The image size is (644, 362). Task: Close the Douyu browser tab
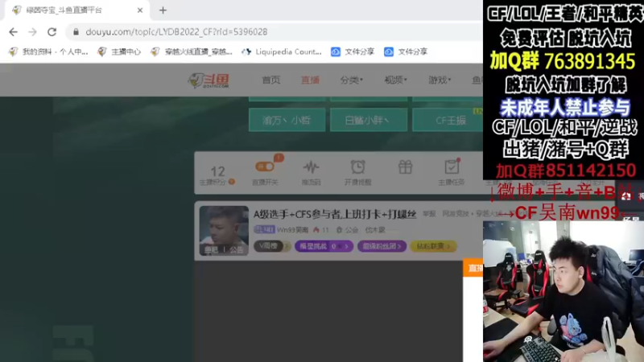(139, 10)
